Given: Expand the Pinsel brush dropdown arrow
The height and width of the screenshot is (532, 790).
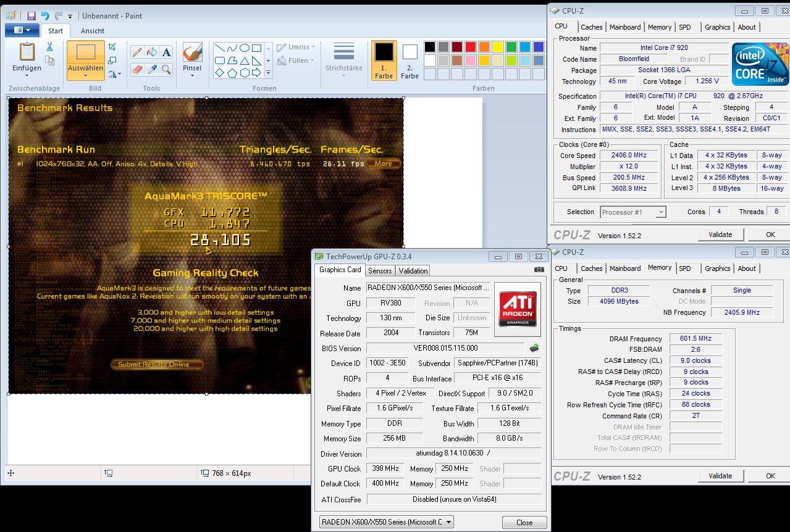Looking at the screenshot, I should 192,76.
